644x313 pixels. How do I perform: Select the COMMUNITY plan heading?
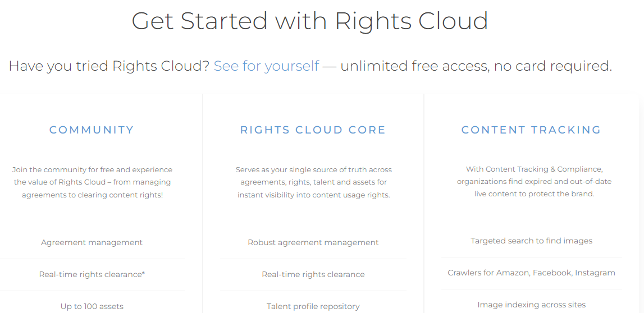pos(92,130)
